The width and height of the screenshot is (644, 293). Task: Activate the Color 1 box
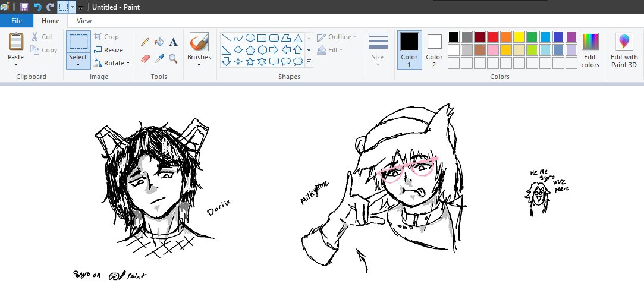point(409,50)
